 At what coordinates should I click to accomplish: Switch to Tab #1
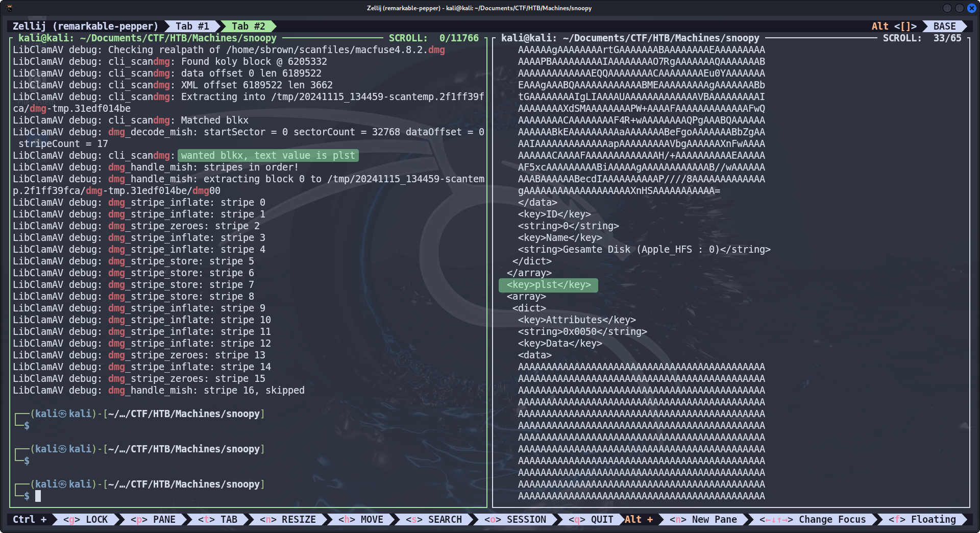192,26
